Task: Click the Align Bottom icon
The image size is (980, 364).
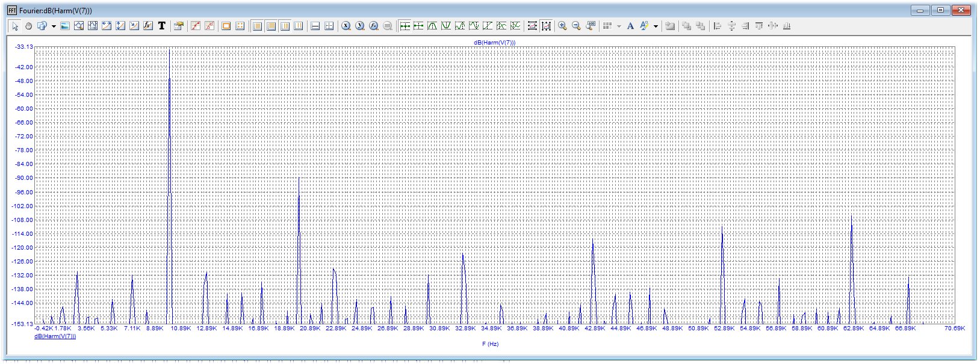Action: pyautogui.click(x=787, y=26)
